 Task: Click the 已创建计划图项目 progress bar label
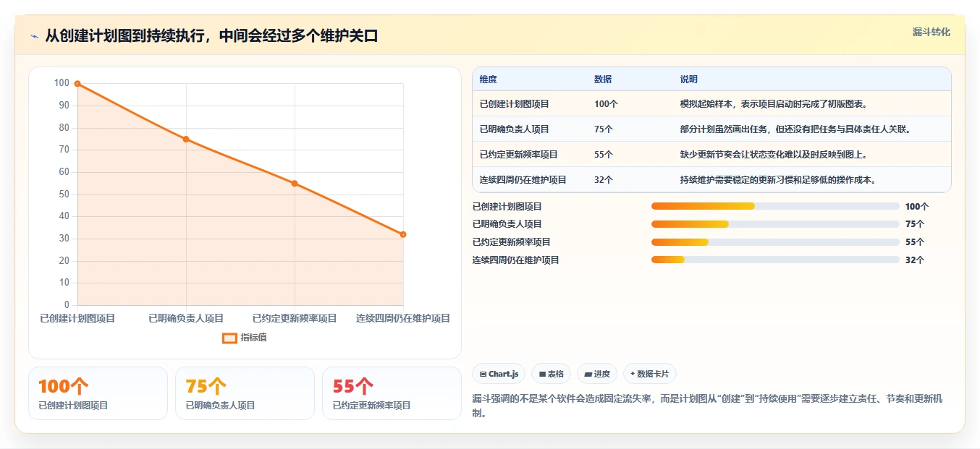[x=507, y=206]
